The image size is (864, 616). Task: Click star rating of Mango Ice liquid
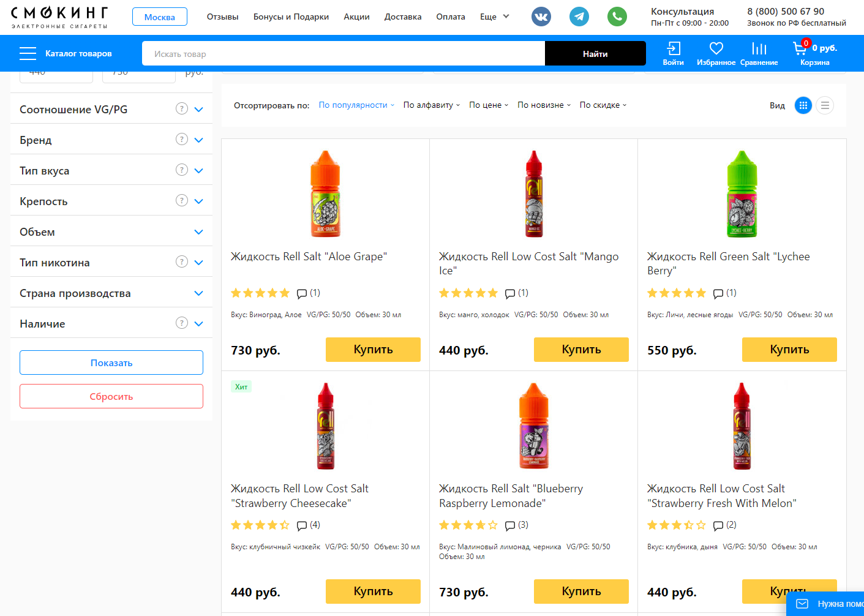(x=468, y=293)
